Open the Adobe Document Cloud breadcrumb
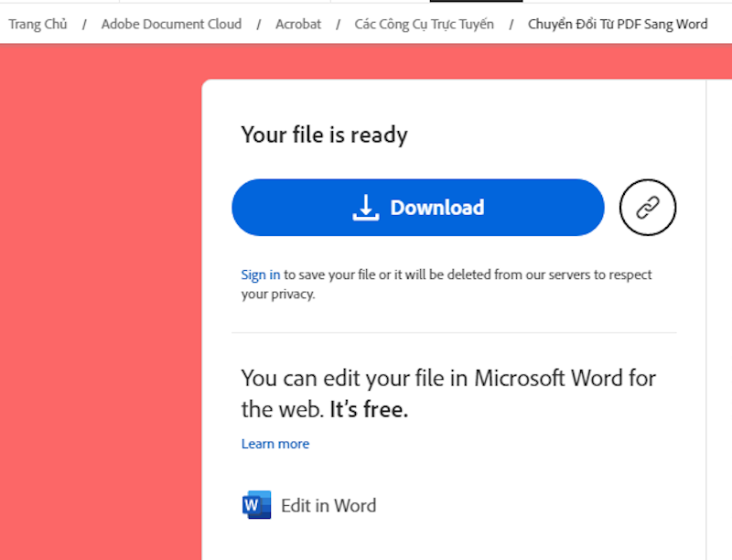Viewport: 732px width, 560px height. pos(171,24)
